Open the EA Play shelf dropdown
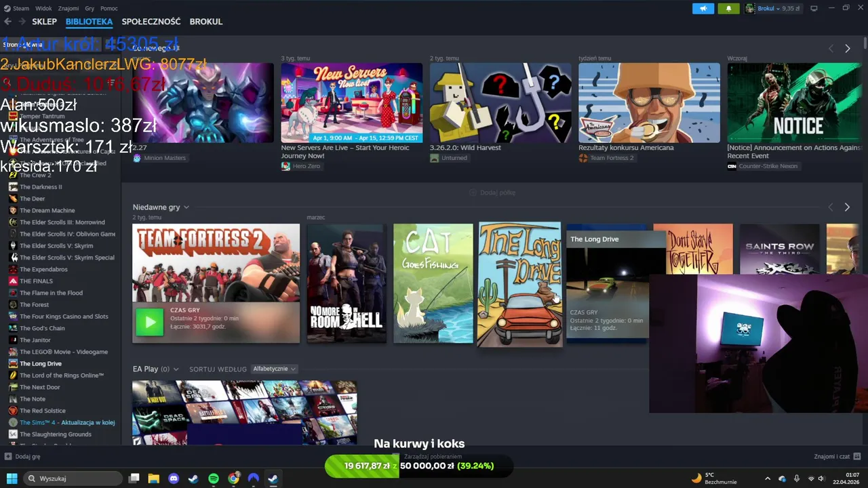The height and width of the screenshot is (488, 868). pos(176,369)
